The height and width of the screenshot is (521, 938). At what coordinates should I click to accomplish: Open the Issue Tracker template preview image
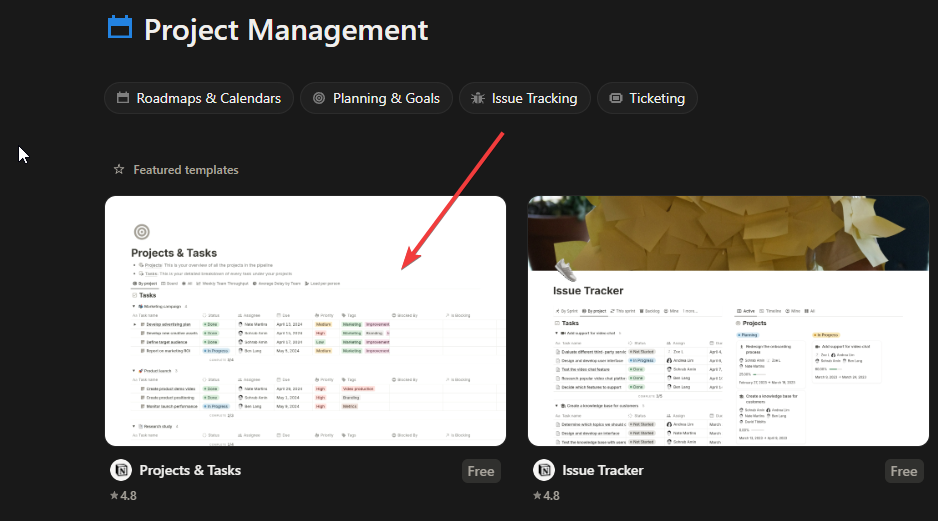pos(728,320)
